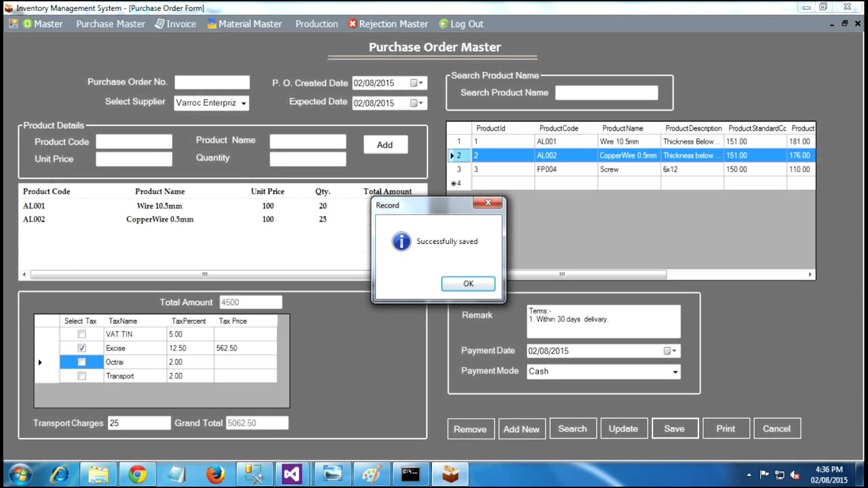The image size is (868, 488).
Task: Open the Material Master menu
Action: tap(245, 24)
